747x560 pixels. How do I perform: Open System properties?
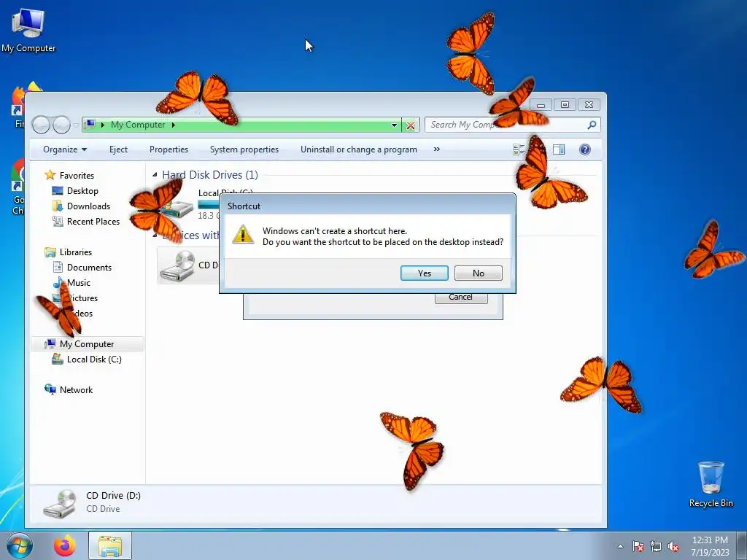[x=244, y=149]
